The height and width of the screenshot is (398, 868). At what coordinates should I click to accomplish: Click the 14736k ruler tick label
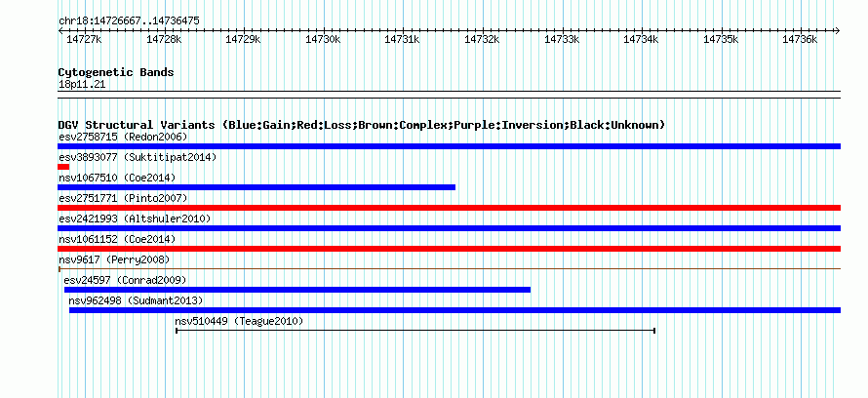click(800, 39)
